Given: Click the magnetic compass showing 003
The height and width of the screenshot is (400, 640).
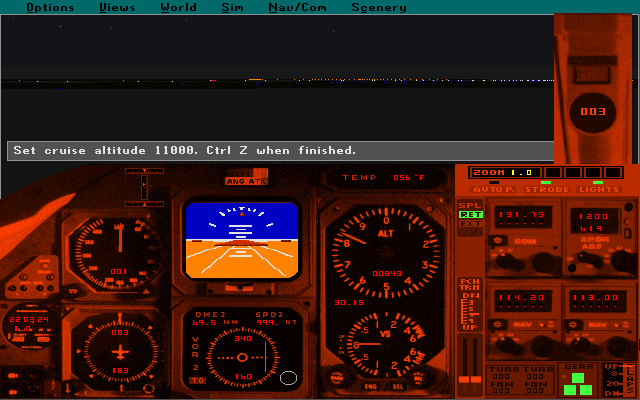Looking at the screenshot, I should coord(593,112).
